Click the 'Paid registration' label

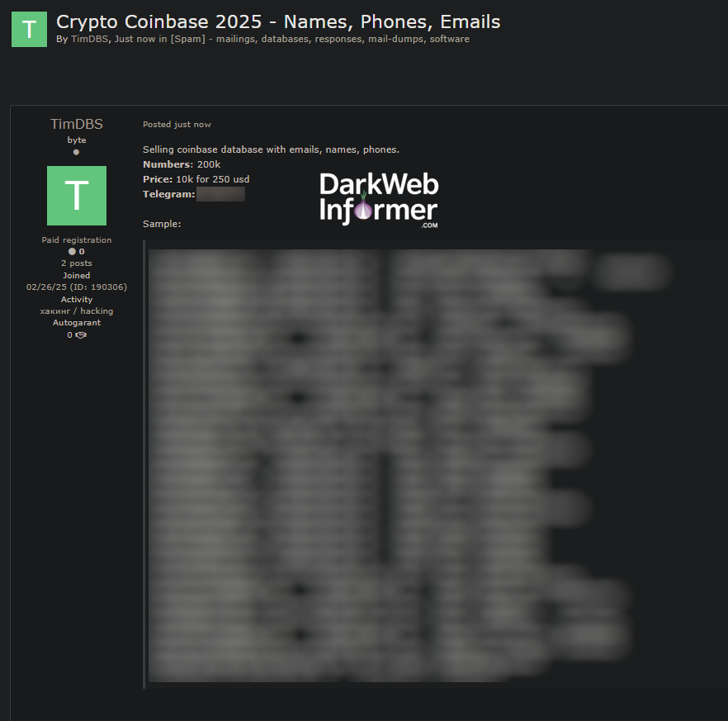(77, 240)
